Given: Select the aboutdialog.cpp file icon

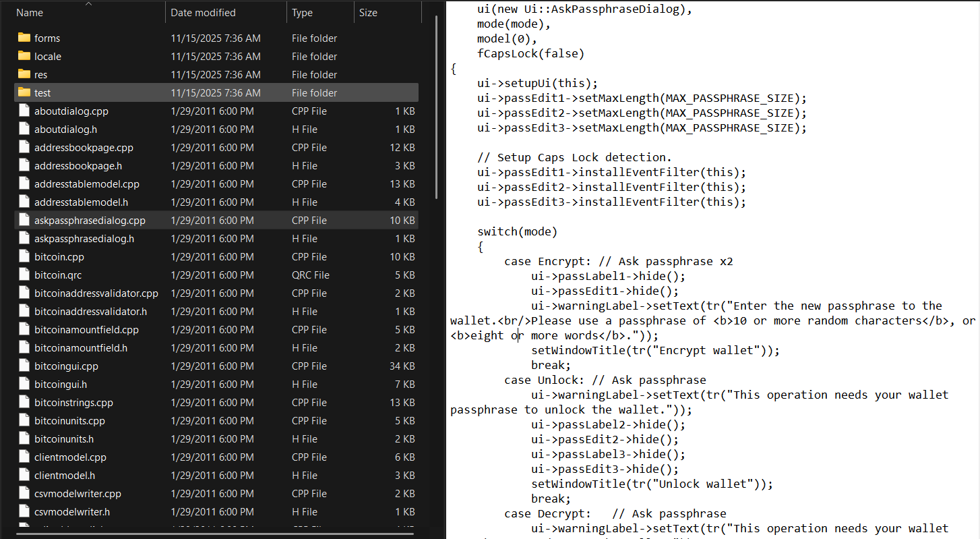Looking at the screenshot, I should pos(24,111).
